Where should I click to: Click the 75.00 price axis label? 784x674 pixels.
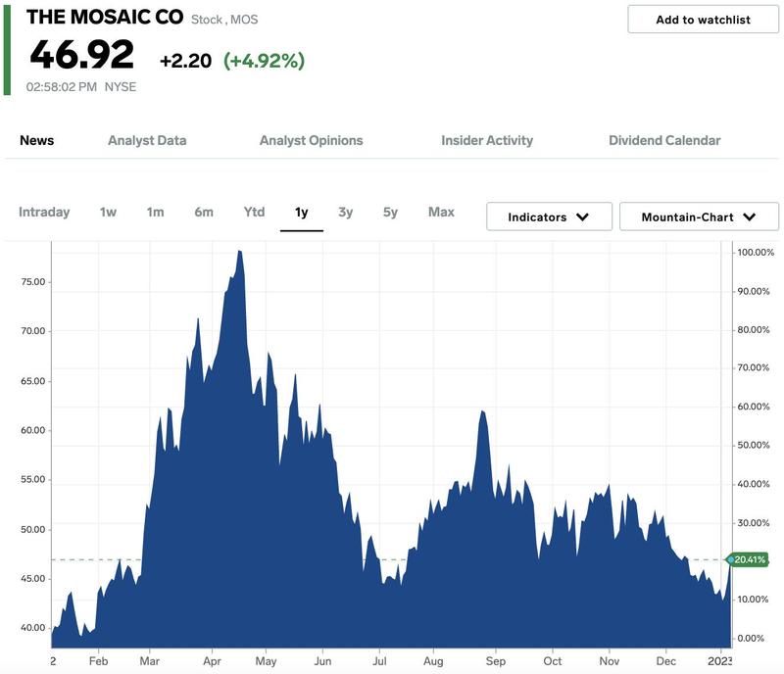point(33,282)
